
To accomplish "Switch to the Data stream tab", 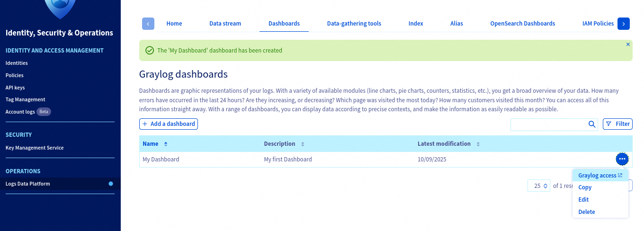I will pos(225,23).
